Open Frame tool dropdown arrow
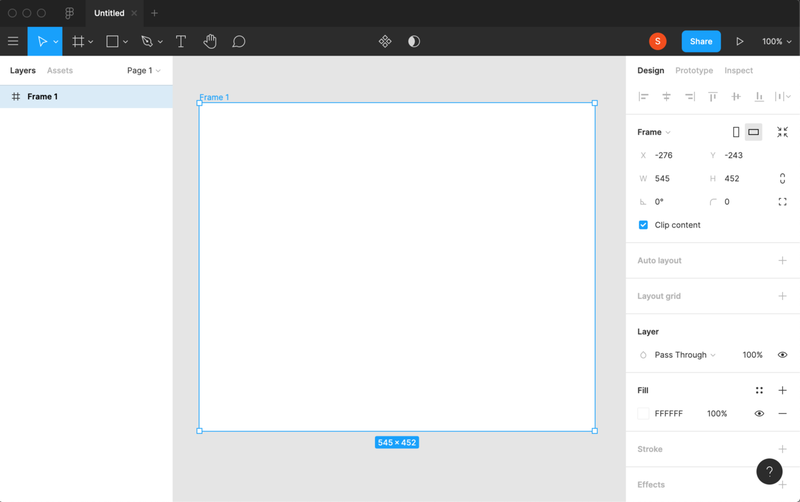The width and height of the screenshot is (800, 502). [90, 42]
